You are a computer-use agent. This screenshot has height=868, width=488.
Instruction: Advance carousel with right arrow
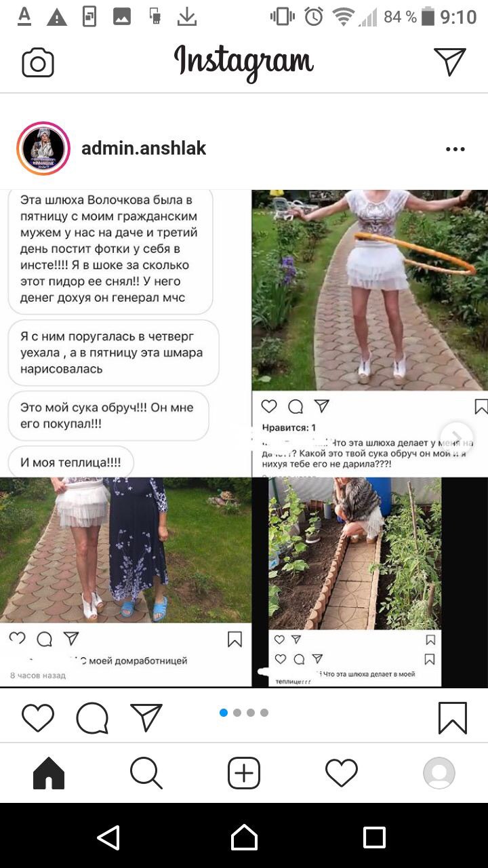click(x=457, y=436)
